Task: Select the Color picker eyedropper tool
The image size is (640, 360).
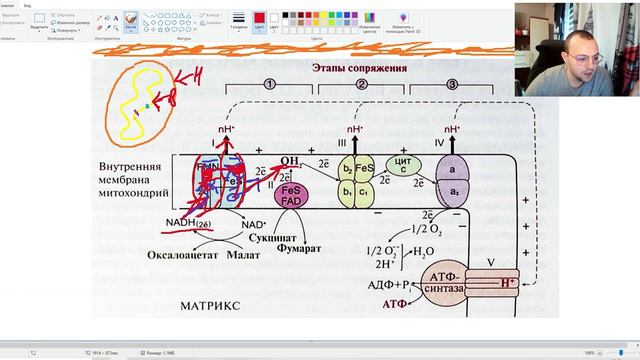Action: (x=108, y=28)
